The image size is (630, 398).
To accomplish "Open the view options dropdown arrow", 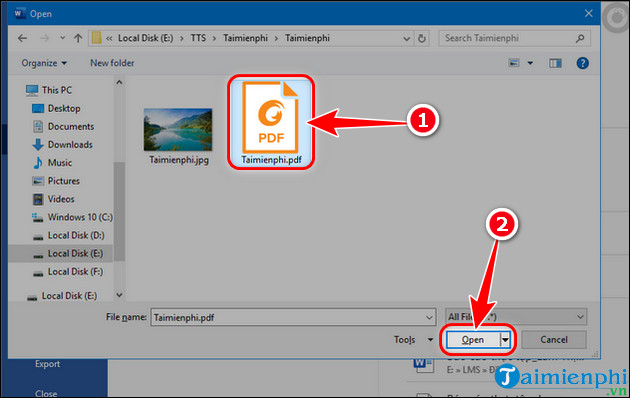I will [530, 63].
